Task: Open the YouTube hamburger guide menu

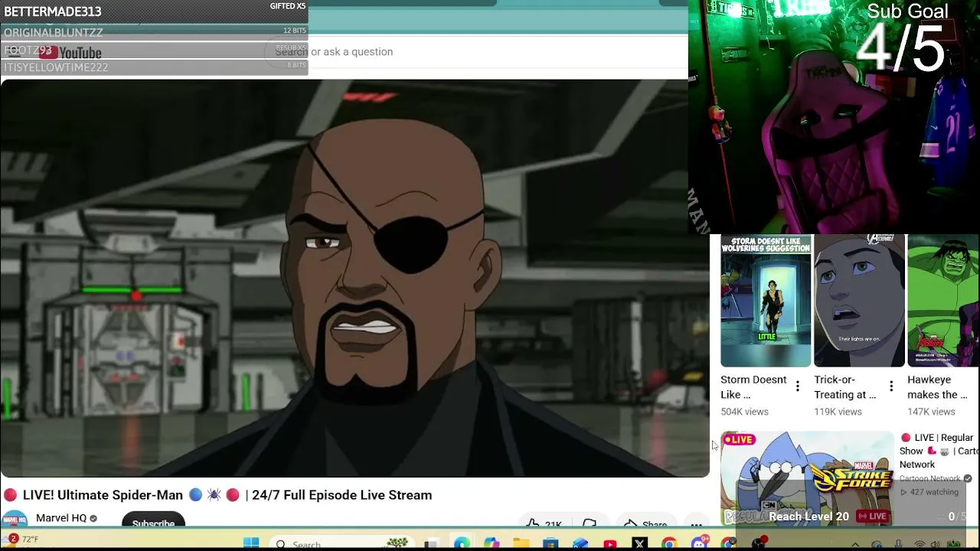Action: [14, 52]
